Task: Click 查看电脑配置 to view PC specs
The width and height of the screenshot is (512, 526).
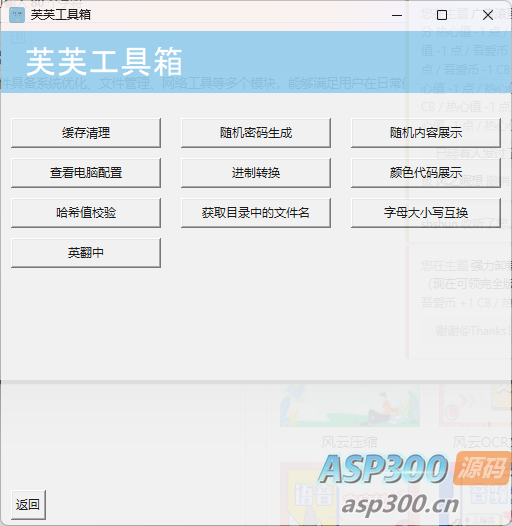Action: pyautogui.click(x=86, y=173)
